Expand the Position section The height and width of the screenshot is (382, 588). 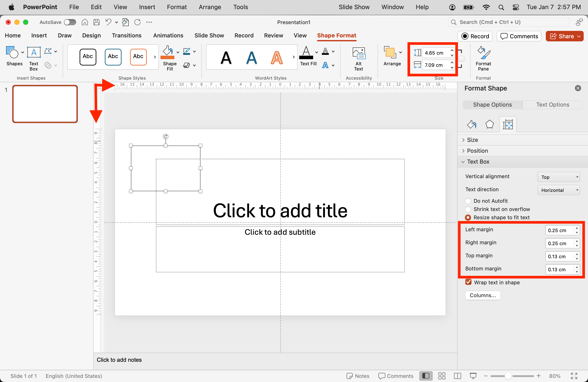coord(523,151)
